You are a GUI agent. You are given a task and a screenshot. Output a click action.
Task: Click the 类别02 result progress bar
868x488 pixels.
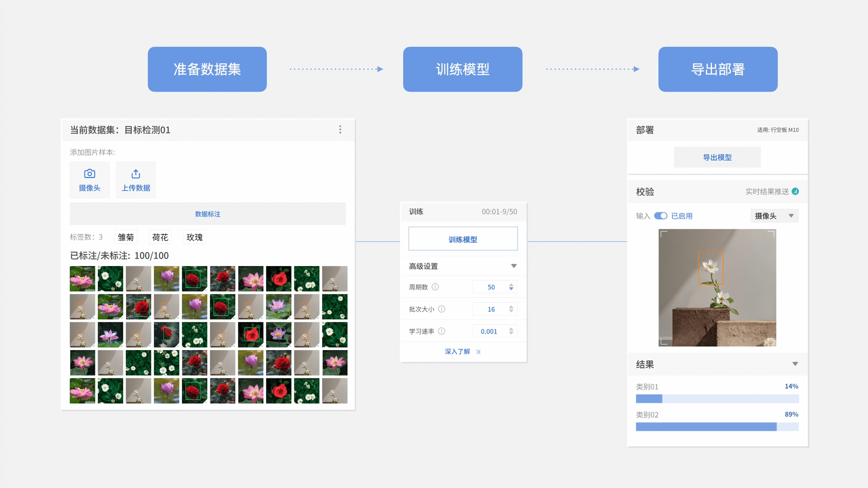tap(717, 427)
